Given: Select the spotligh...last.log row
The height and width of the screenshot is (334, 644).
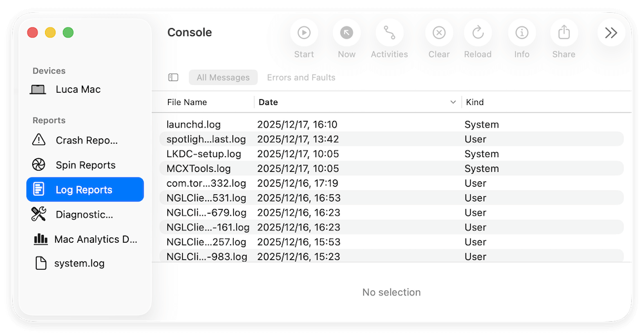Looking at the screenshot, I should (x=392, y=139).
